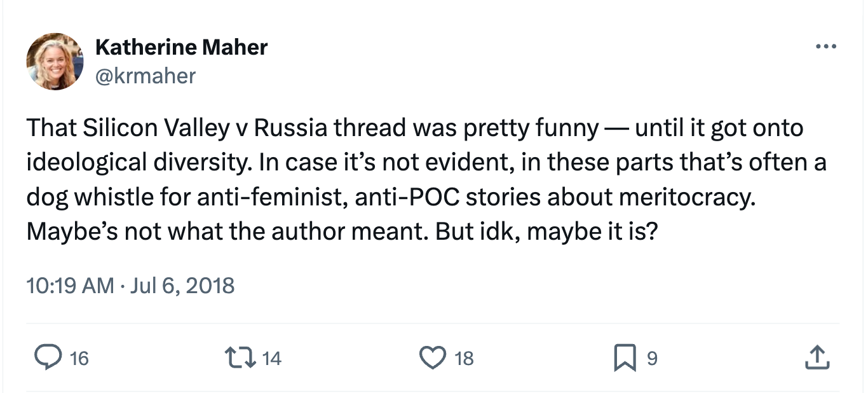The width and height of the screenshot is (868, 393).
Task: Open the 10:19 AM timestamp link
Action: pyautogui.click(x=70, y=285)
